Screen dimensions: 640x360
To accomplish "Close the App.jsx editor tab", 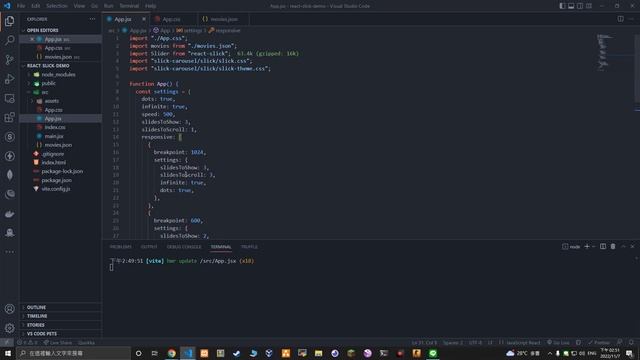I will coord(144,19).
